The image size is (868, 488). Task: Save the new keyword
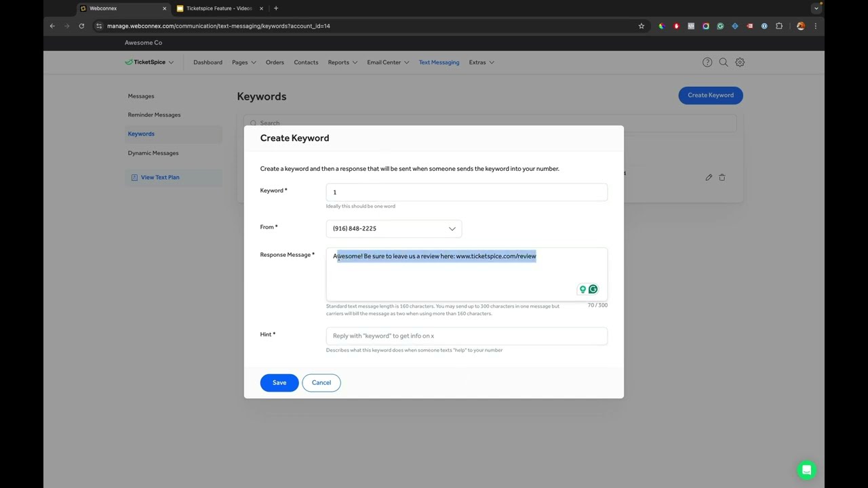click(279, 383)
